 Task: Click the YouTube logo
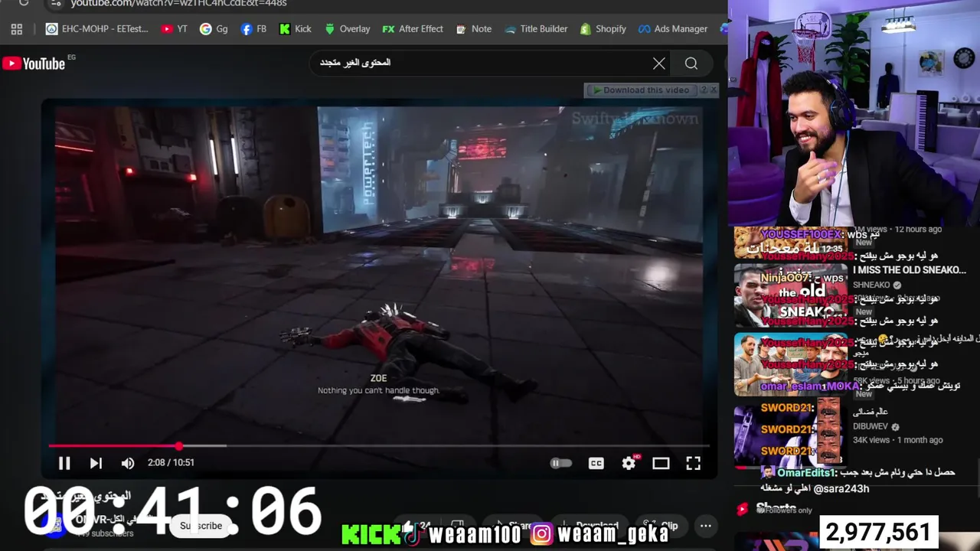(x=34, y=64)
